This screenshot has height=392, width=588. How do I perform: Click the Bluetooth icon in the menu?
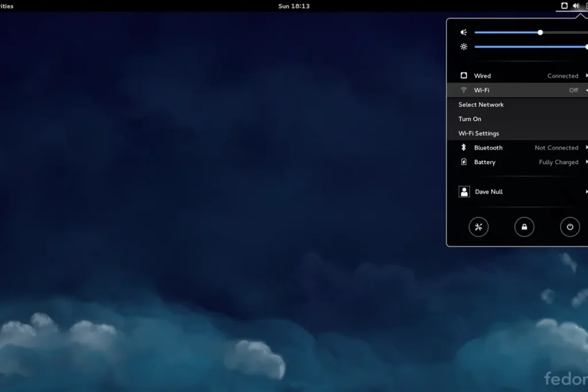[463, 148]
